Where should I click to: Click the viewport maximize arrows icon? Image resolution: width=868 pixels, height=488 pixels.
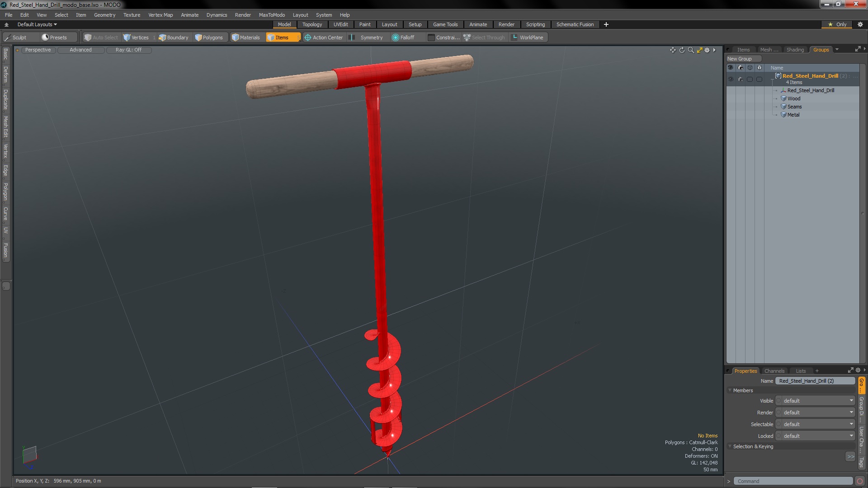[699, 50]
